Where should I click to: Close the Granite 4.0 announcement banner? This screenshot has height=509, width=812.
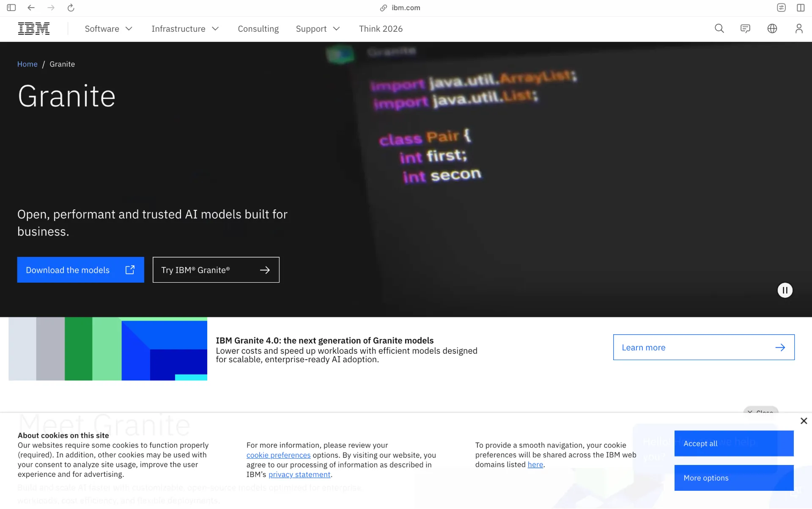[x=803, y=421]
